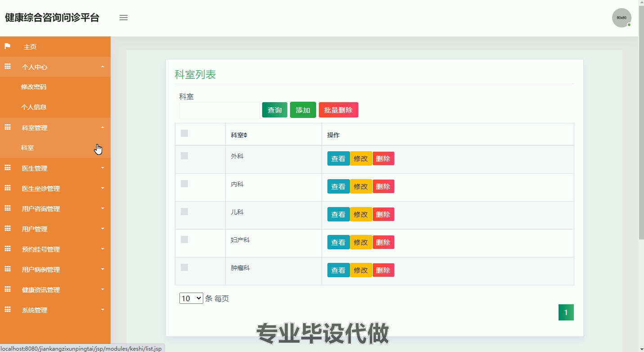The image size is (644, 352).
Task: Click the grid icon beside 健康资讯管理
Action: (x=8, y=289)
